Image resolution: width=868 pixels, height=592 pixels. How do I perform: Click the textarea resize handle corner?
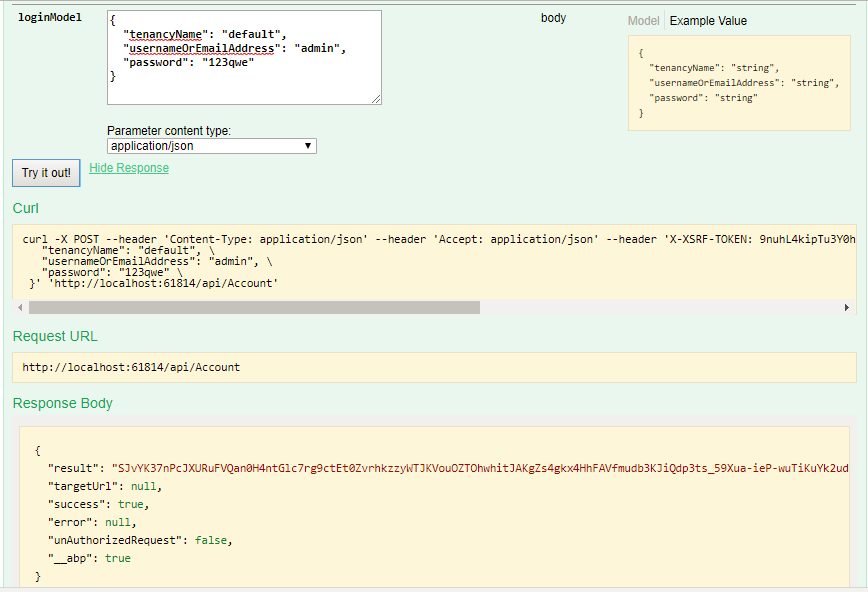coord(377,100)
